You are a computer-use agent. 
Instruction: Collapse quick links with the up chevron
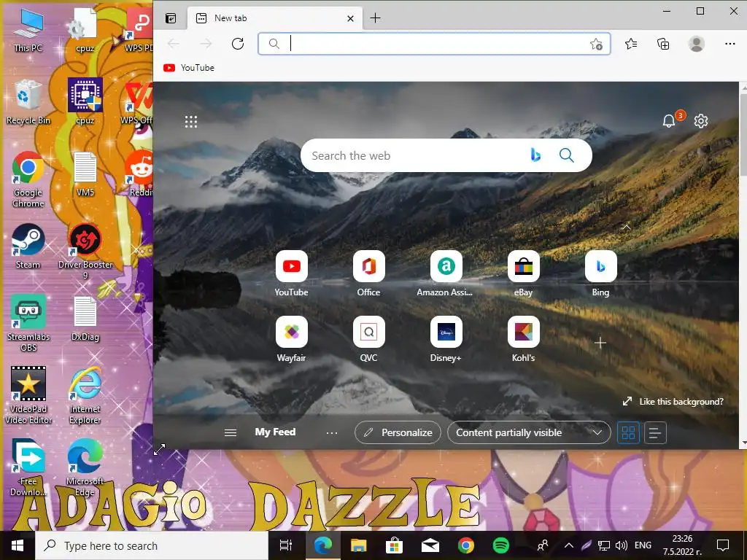pyautogui.click(x=626, y=227)
